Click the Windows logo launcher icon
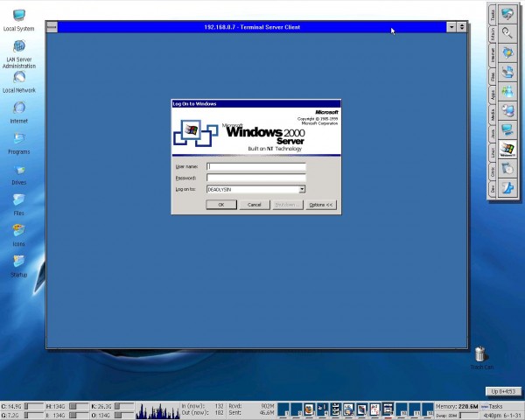The height and width of the screenshot is (420, 525). (507, 149)
